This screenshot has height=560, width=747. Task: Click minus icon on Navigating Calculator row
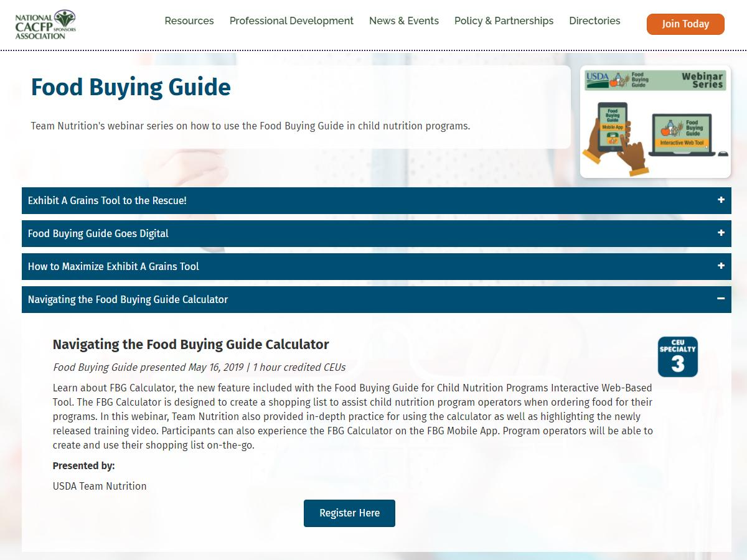pyautogui.click(x=721, y=299)
